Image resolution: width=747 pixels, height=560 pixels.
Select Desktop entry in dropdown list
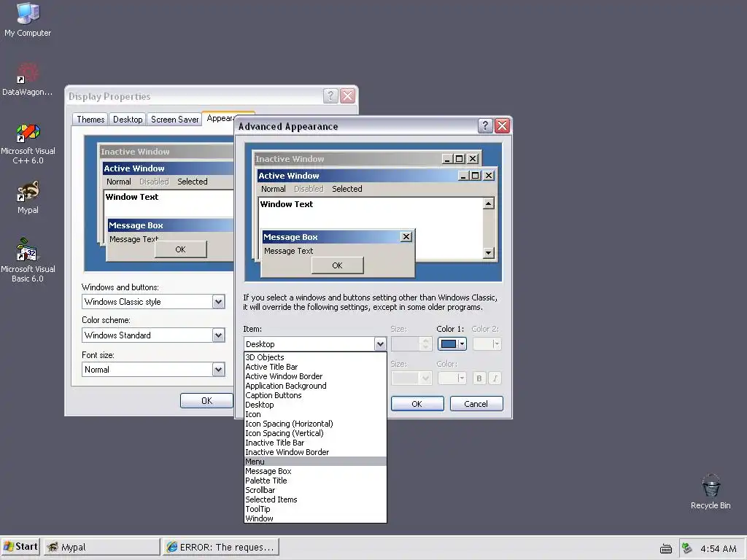coord(315,405)
